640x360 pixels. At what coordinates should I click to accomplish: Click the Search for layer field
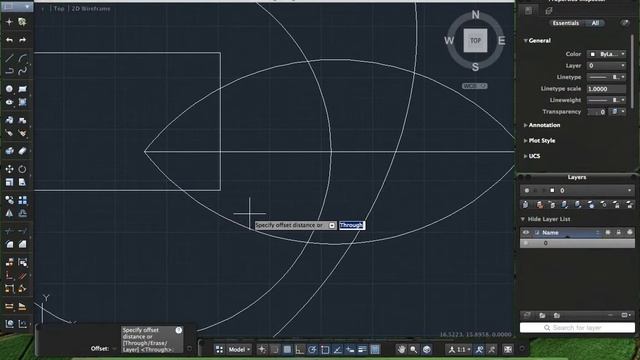(x=577, y=328)
